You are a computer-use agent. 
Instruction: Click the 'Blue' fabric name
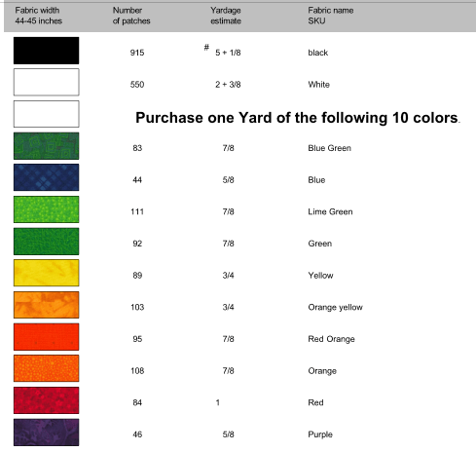[x=316, y=180]
